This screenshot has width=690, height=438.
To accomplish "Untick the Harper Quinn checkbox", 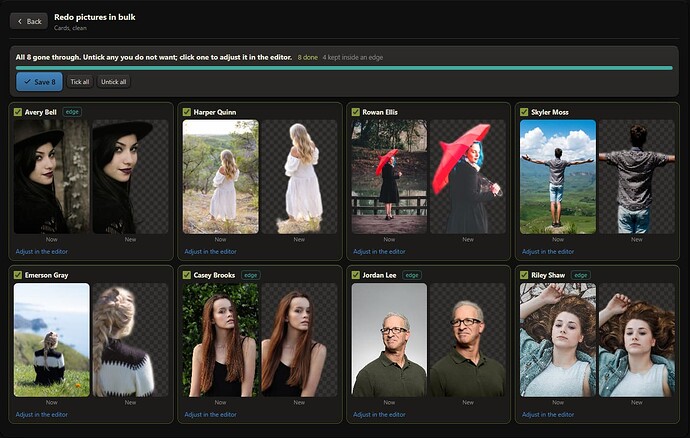I will (x=187, y=112).
